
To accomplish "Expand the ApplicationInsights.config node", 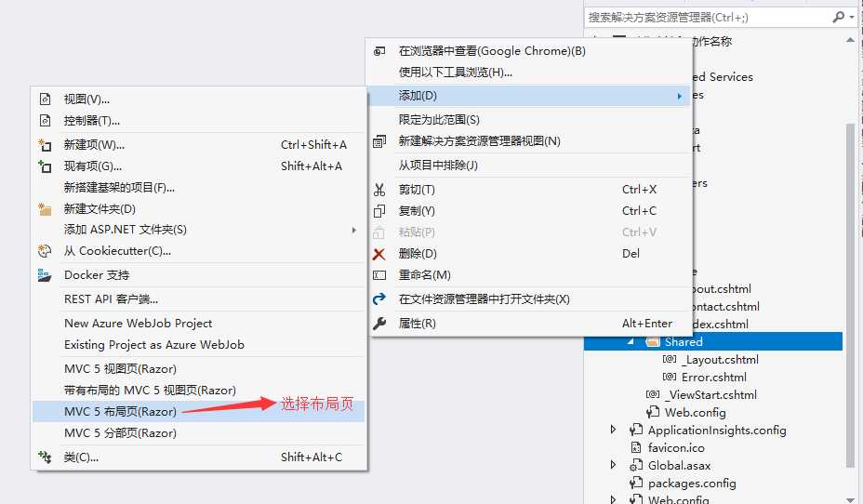I will click(613, 430).
